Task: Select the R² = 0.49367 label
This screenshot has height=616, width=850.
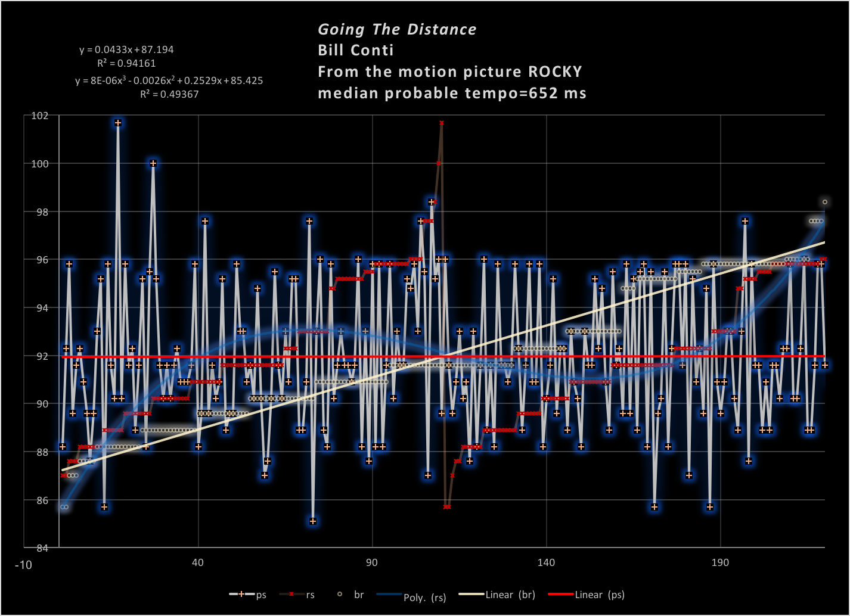Action: 169,94
